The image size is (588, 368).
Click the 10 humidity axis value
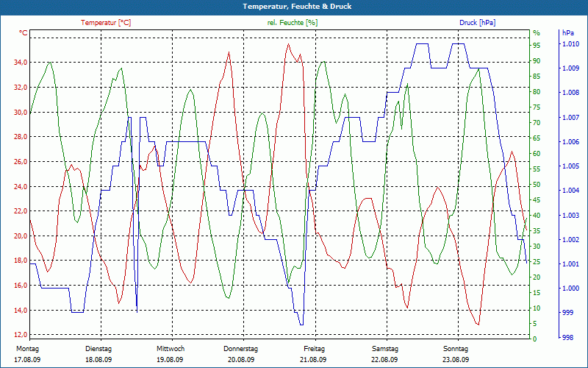coord(537,308)
